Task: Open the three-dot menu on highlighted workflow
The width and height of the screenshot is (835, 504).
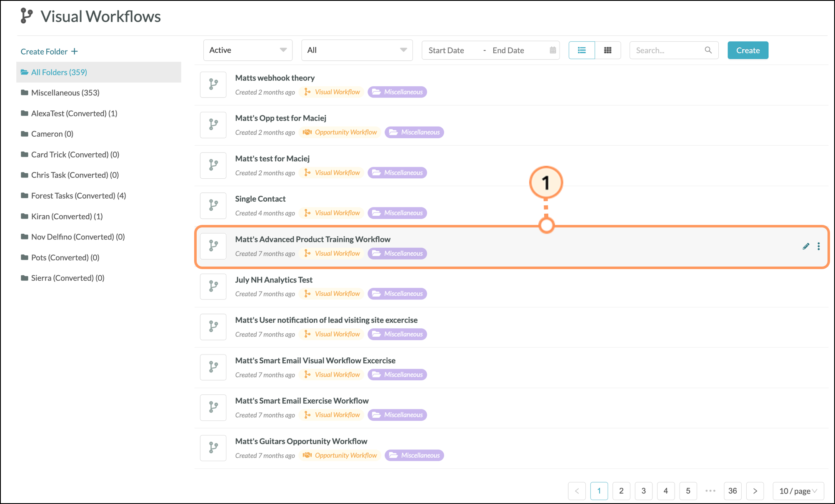Action: (x=819, y=246)
